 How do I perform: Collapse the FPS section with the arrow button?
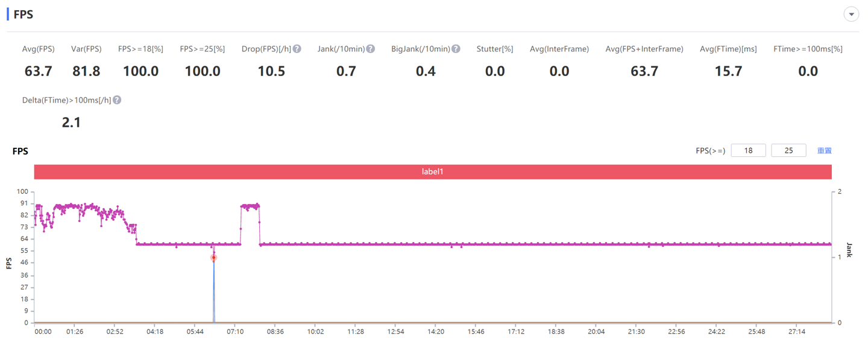point(851,14)
